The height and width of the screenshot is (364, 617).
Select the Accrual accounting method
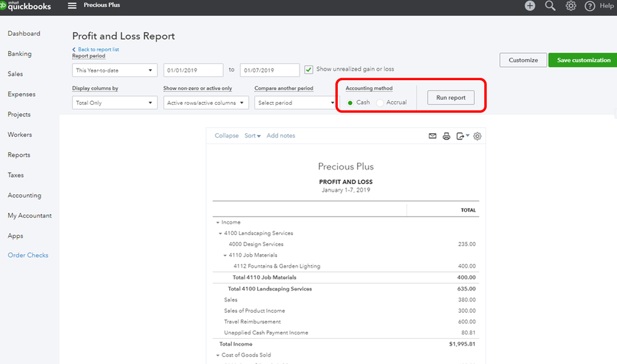380,102
